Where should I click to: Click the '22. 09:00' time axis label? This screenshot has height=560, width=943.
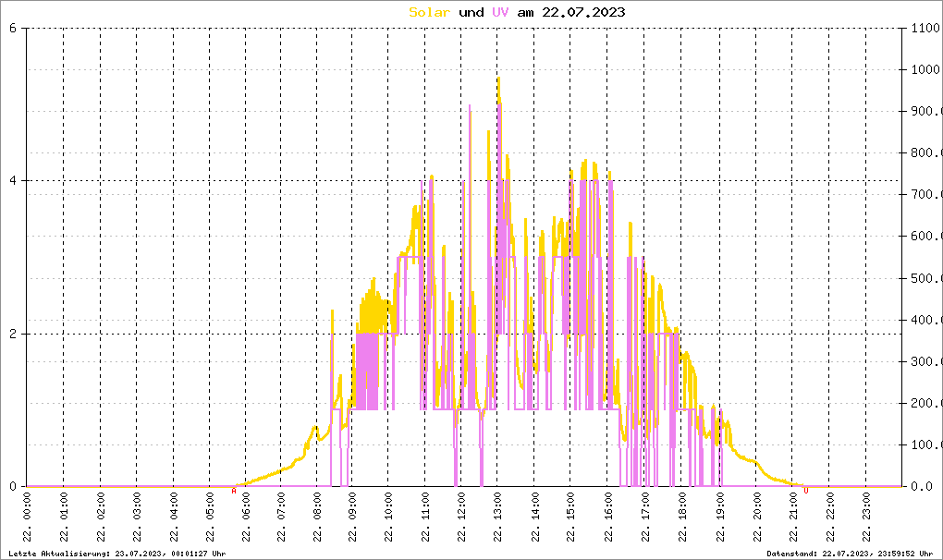[352, 517]
